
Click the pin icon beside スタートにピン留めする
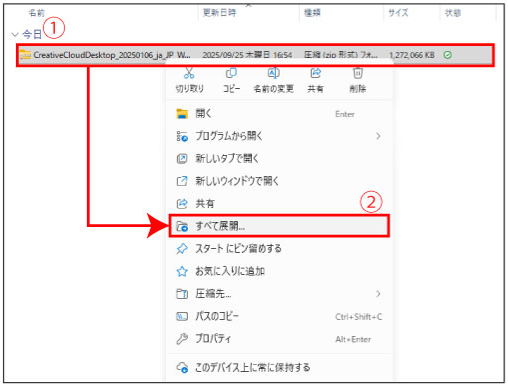(x=182, y=249)
